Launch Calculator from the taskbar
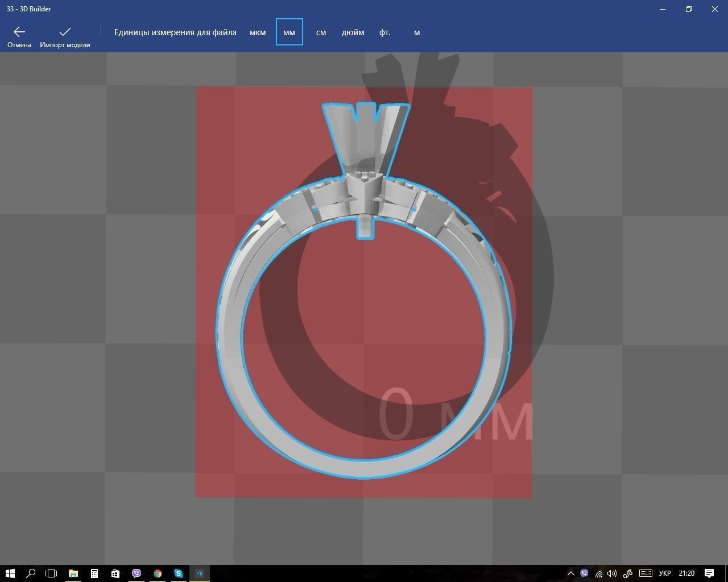 [94, 573]
